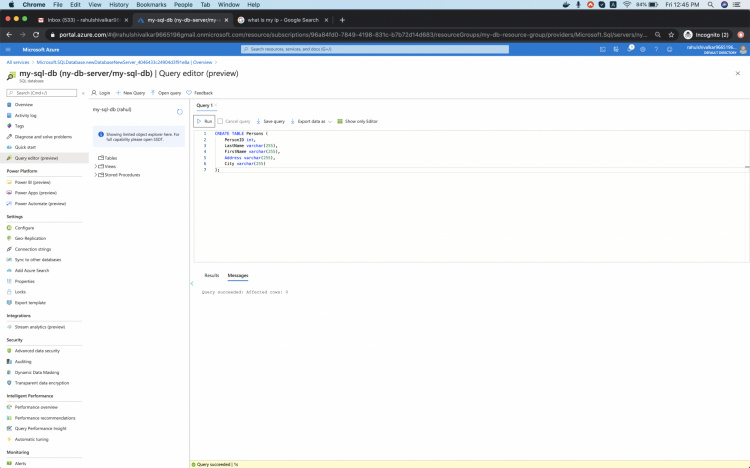The height and width of the screenshot is (468, 750).
Task: Expand the Views tree node
Action: click(96, 166)
